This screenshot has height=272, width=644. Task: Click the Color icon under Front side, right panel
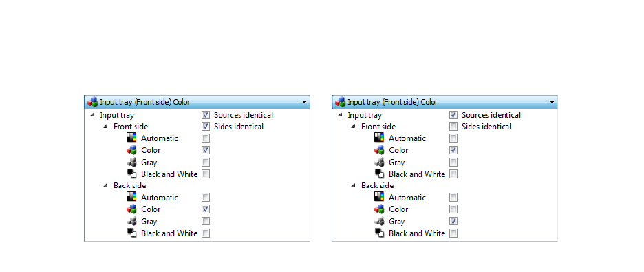[x=379, y=149]
